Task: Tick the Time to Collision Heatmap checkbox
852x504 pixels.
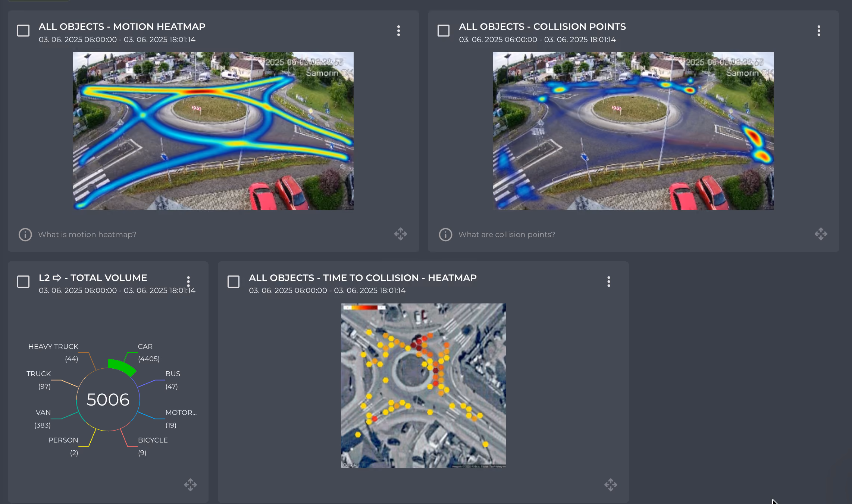Action: [234, 281]
